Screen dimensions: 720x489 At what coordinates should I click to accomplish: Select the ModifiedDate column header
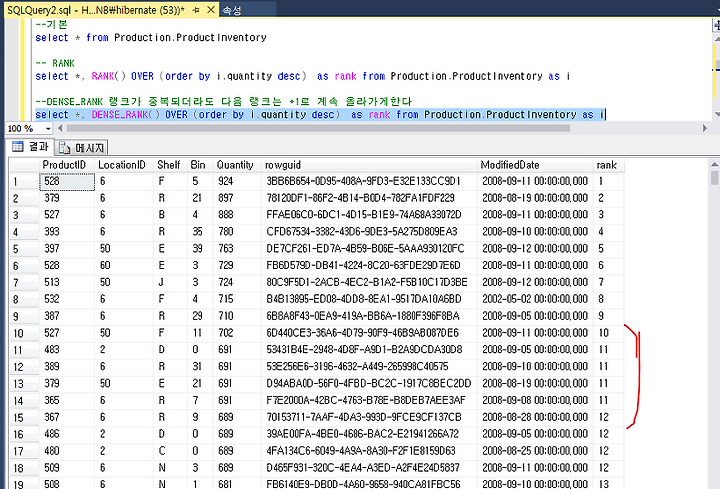pyautogui.click(x=535, y=165)
